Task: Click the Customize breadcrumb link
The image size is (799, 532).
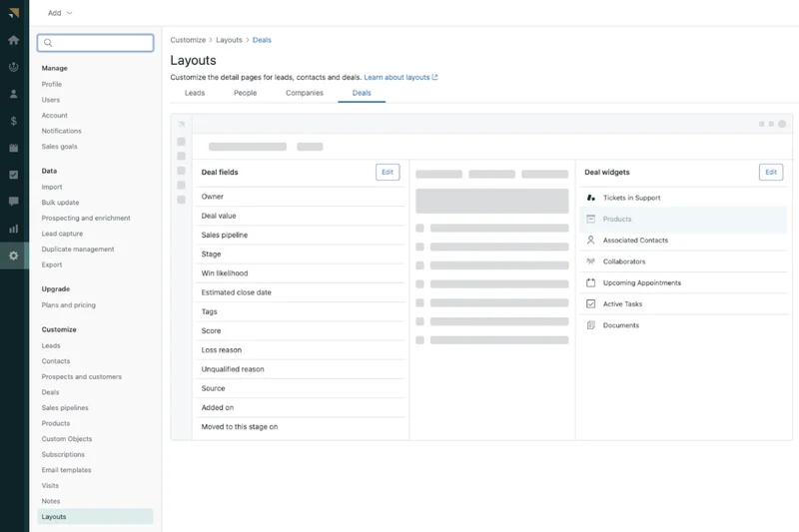Action: click(x=188, y=40)
